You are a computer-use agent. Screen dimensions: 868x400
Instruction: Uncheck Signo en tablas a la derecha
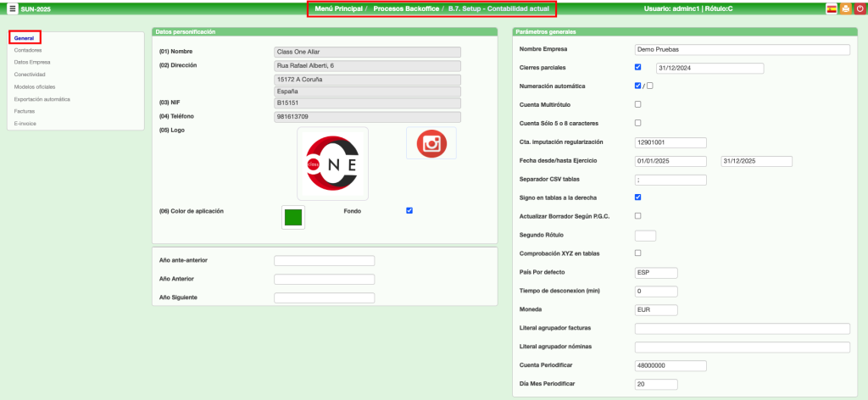click(x=638, y=197)
